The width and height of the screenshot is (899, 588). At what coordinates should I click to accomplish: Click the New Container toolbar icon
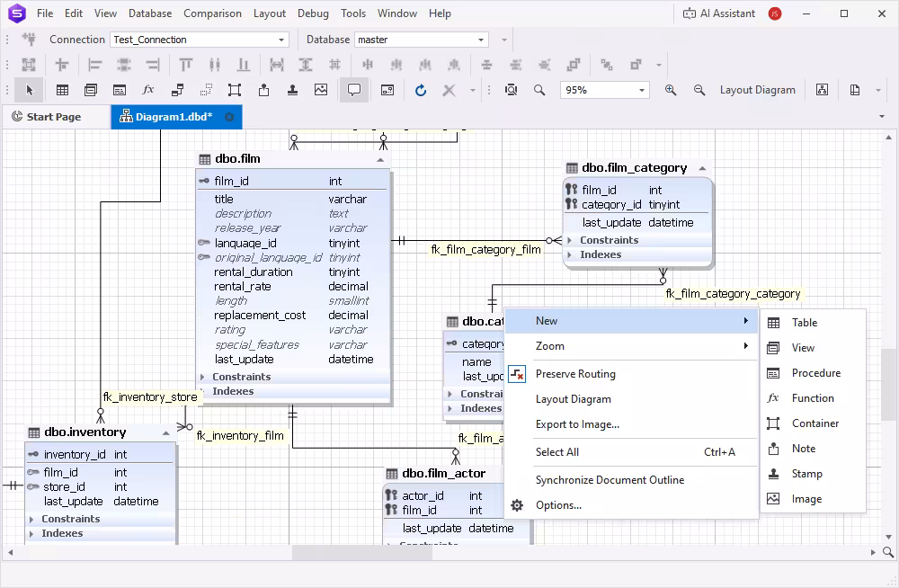(x=235, y=90)
